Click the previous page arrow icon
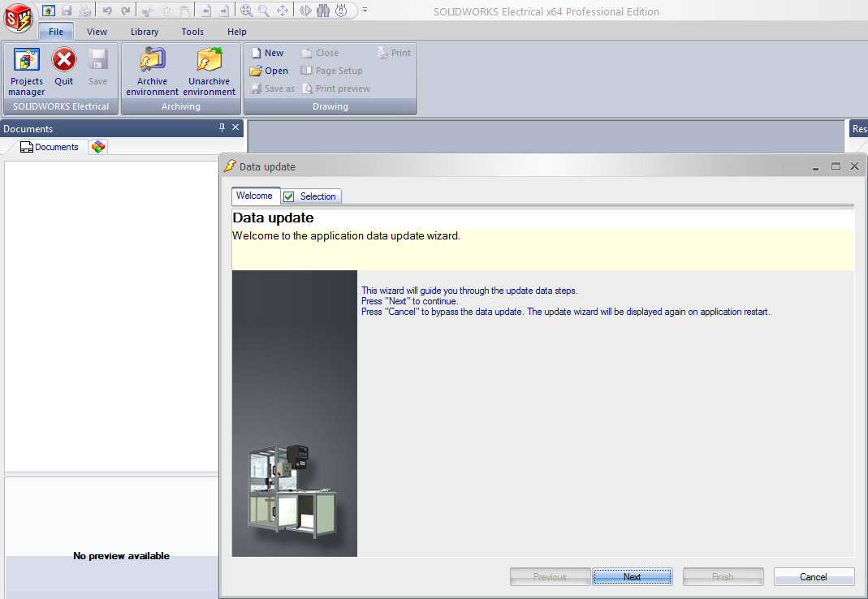The width and height of the screenshot is (868, 599). 206,11
